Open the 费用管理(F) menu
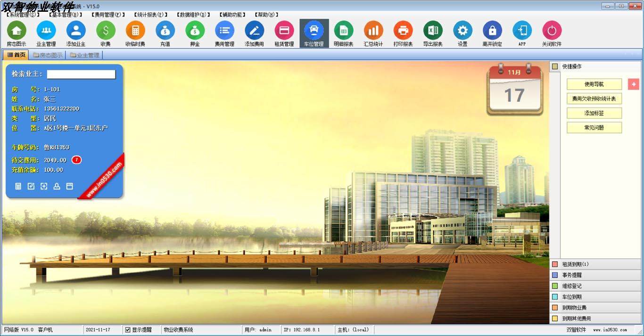This screenshot has width=644, height=336. pos(108,15)
